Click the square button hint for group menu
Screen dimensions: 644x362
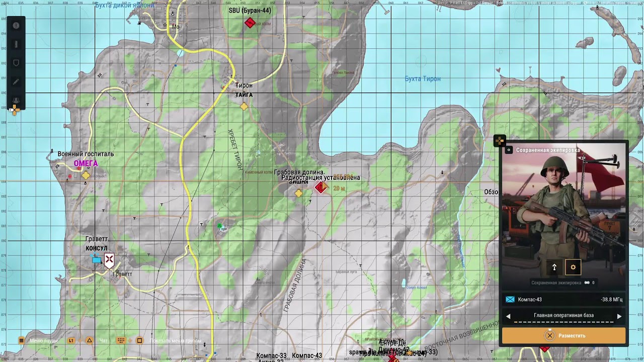139,340
